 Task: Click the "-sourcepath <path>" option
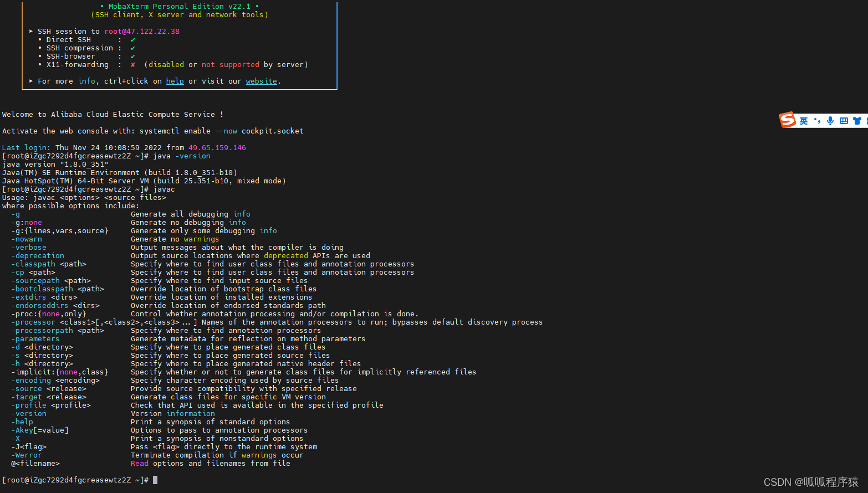click(51, 281)
